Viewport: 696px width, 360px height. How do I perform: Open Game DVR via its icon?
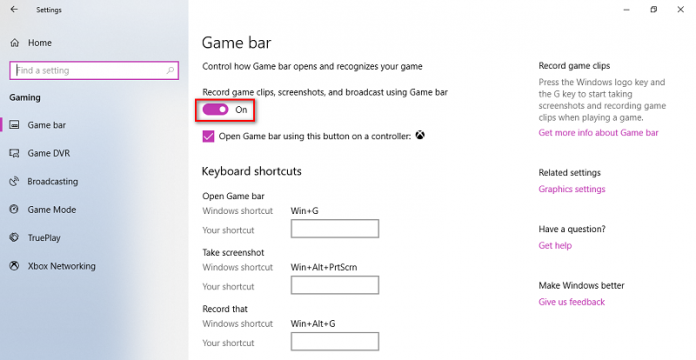point(14,153)
